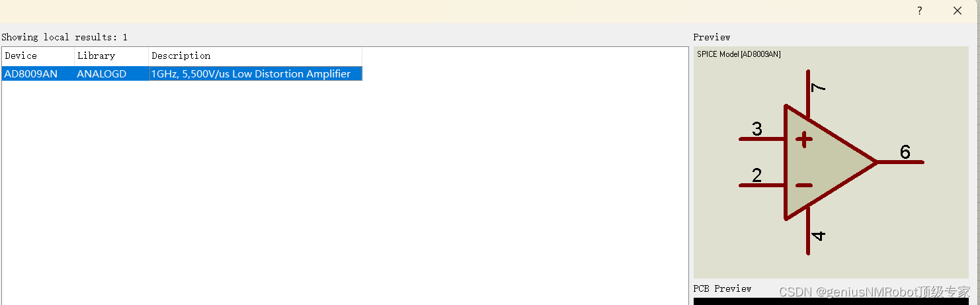The height and width of the screenshot is (305, 980).
Task: Click 'Showing local results: 1' text
Action: tap(64, 37)
